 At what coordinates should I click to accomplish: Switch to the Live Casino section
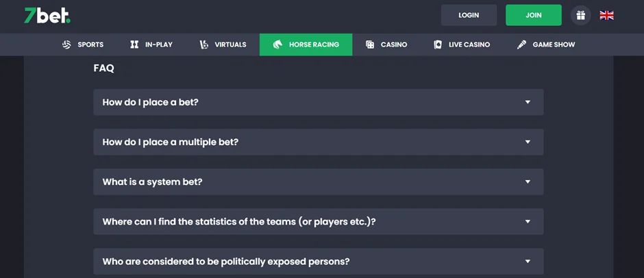(x=469, y=45)
